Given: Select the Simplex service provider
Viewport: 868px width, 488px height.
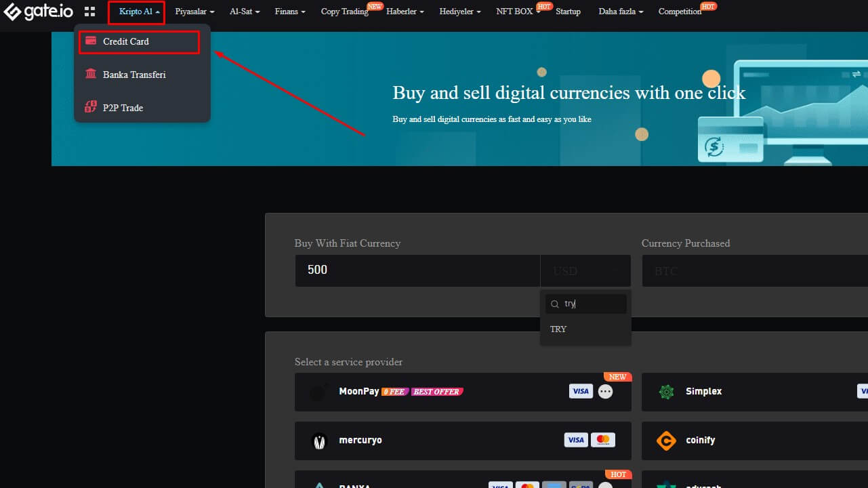Looking at the screenshot, I should (755, 392).
